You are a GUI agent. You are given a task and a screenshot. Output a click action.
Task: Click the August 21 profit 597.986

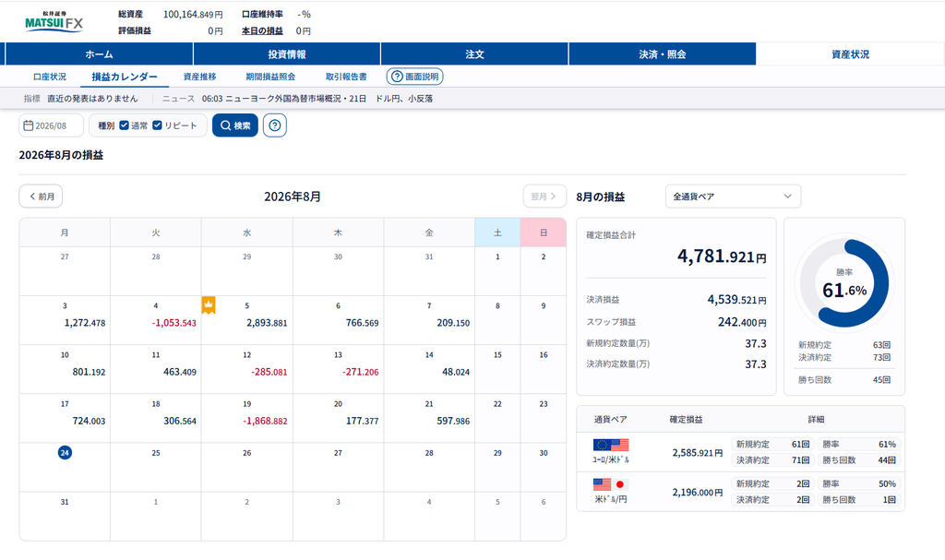coord(453,421)
